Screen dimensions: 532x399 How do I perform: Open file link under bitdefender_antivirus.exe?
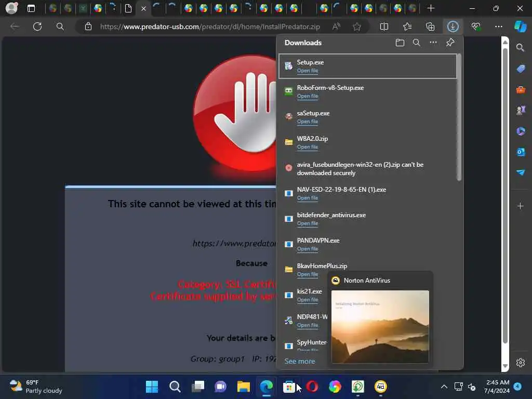[x=308, y=223]
